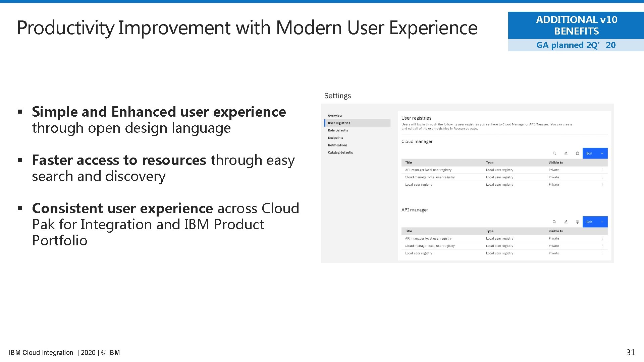Open overflow menu for last API manager row
The image size is (644, 362).
602,253
